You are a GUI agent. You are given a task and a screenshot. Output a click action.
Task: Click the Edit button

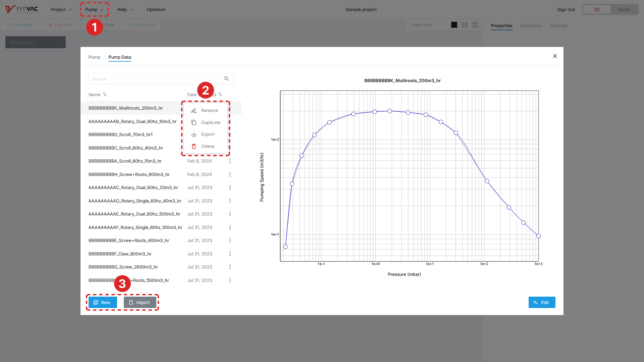(542, 302)
